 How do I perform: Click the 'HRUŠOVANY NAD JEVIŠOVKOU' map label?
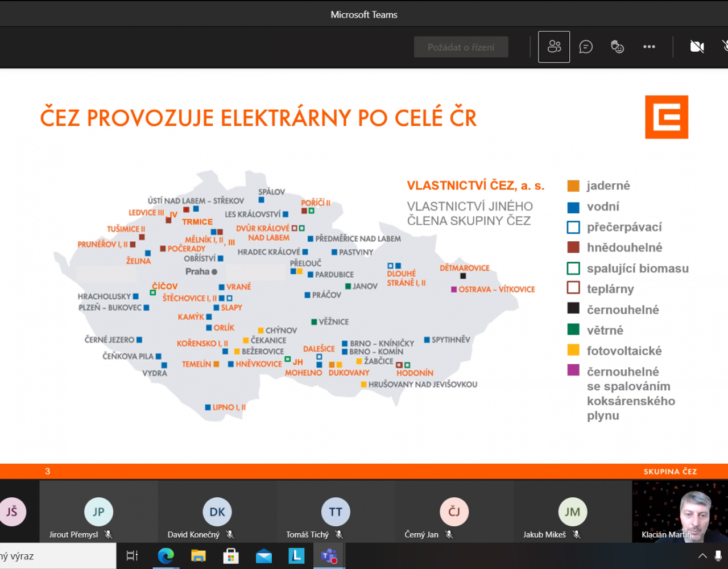tap(423, 385)
